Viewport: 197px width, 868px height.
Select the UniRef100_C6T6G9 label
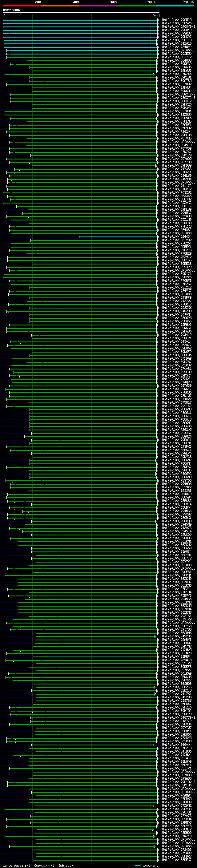tap(177, 386)
